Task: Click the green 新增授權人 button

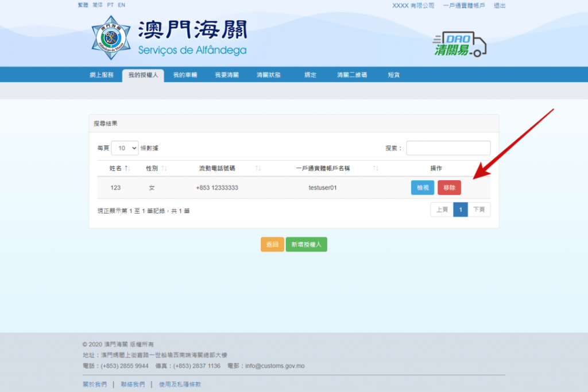Action: click(x=306, y=244)
